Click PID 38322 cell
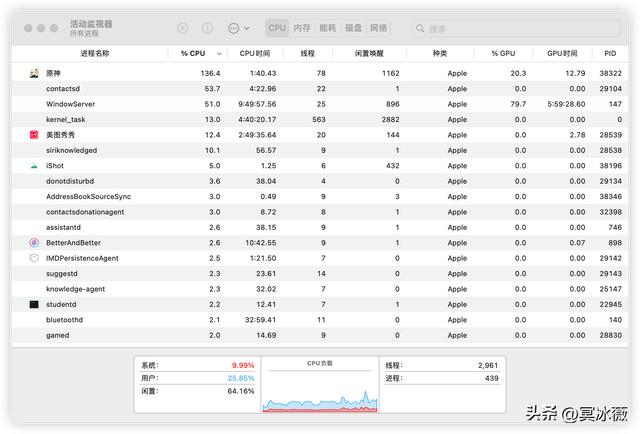Viewport: 640px width, 434px height. pyautogui.click(x=611, y=73)
